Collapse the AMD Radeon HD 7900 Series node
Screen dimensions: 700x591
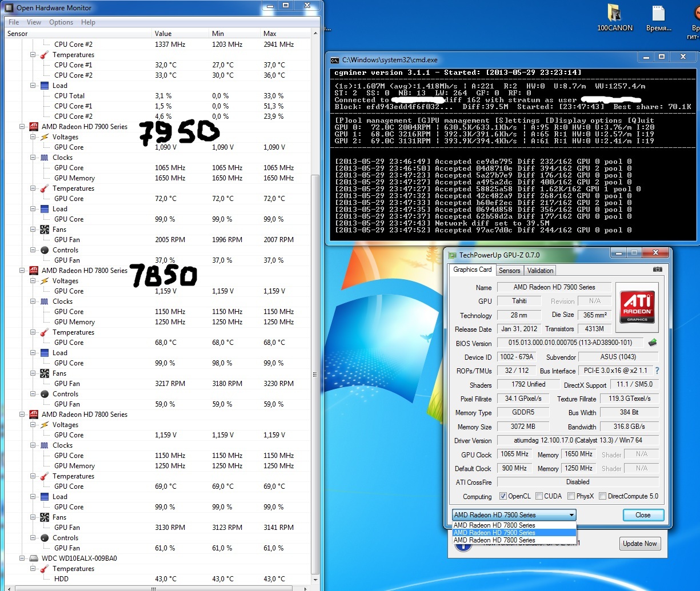coord(22,127)
